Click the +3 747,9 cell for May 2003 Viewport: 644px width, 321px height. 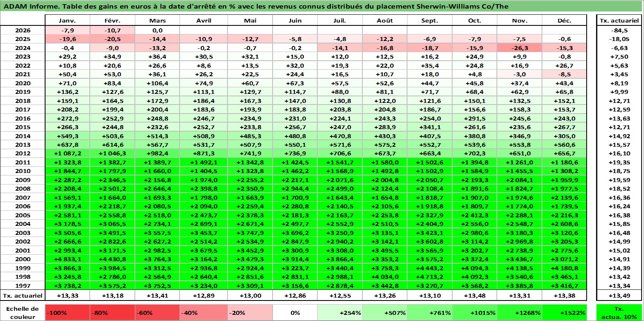[x=250, y=233]
